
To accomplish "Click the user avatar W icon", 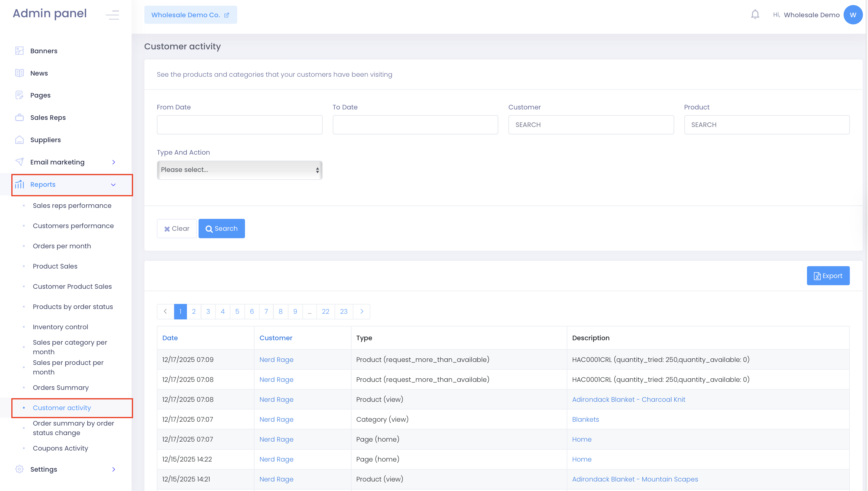I will click(853, 15).
